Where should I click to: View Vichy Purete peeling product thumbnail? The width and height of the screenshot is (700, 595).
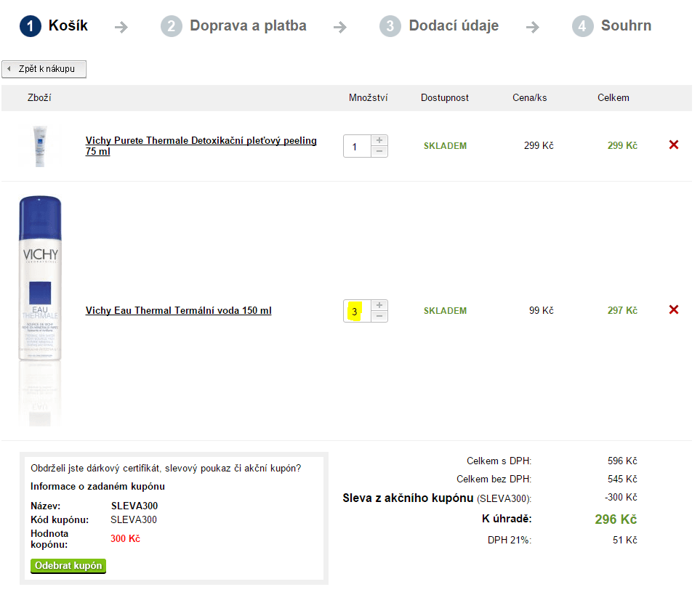tap(40, 146)
